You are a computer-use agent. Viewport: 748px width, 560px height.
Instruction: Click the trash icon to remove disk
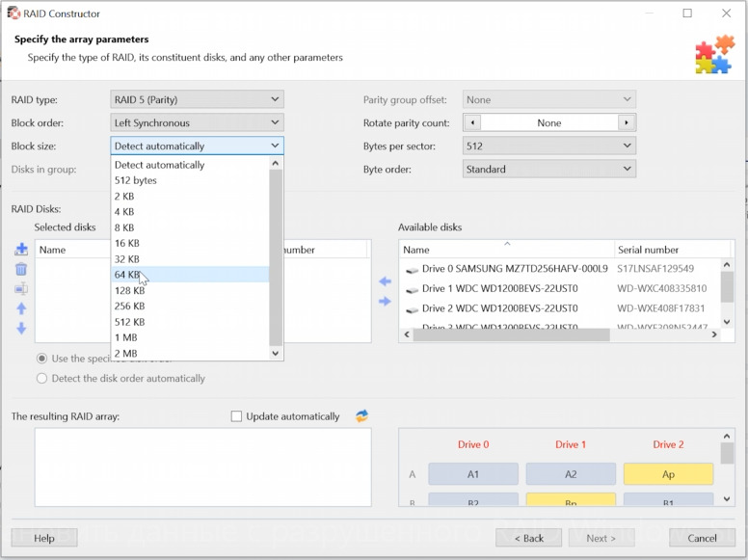pos(21,269)
